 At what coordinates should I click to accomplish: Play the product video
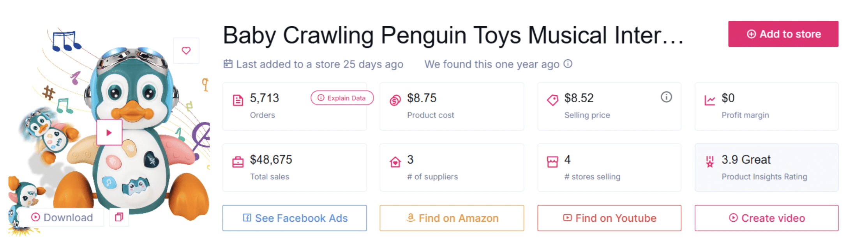[109, 132]
